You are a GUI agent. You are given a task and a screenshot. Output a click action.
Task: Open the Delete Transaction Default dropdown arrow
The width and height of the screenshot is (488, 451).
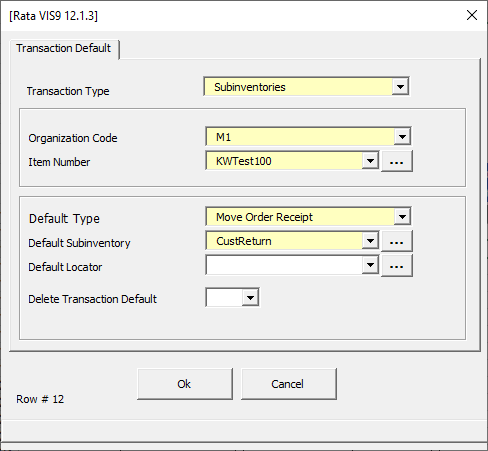coord(250,297)
